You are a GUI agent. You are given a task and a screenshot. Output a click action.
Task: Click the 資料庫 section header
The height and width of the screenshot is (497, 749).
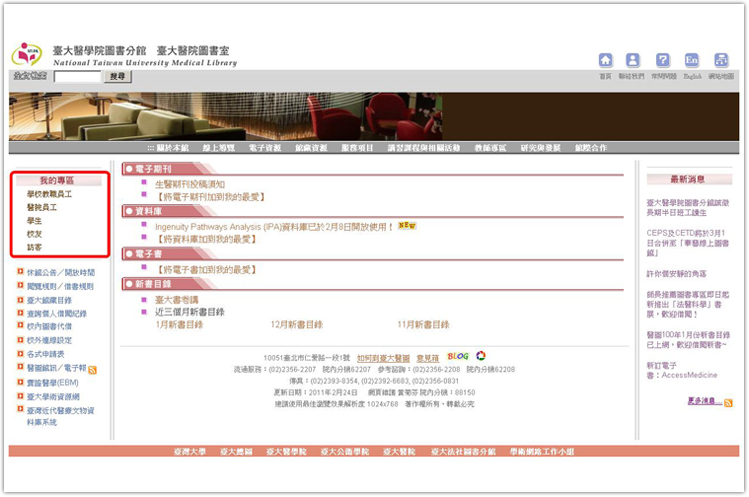149,212
